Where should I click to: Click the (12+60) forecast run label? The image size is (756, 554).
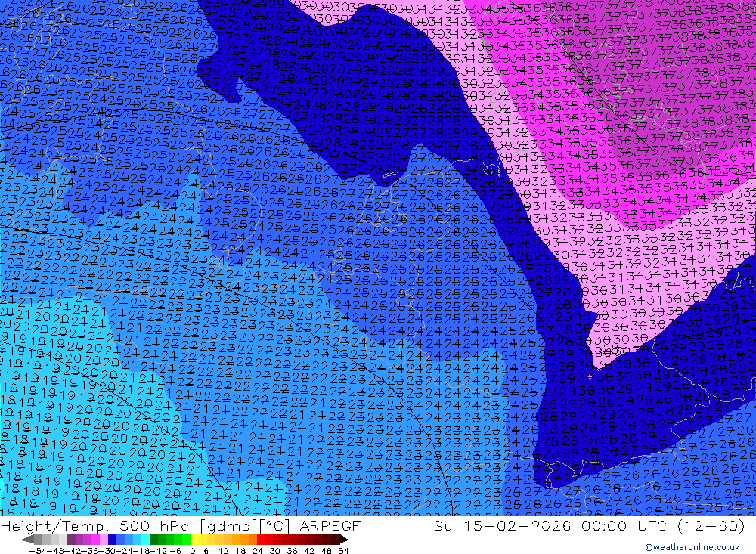pyautogui.click(x=711, y=526)
